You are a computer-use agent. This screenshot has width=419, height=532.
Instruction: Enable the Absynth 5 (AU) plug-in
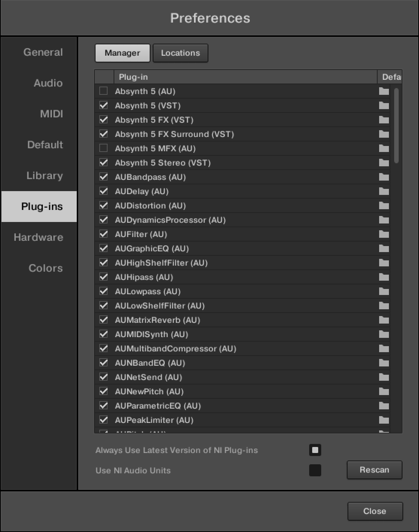[x=103, y=91]
